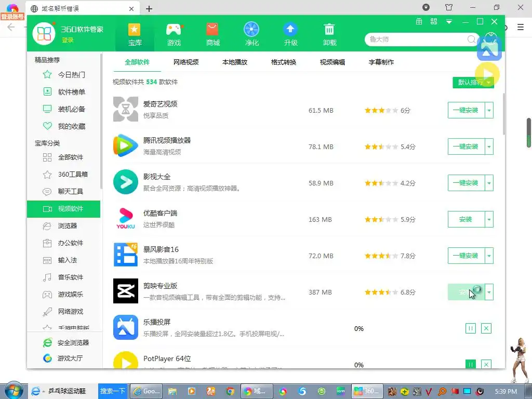Select 办公软件 category
The height and width of the screenshot is (399, 532).
[64, 243]
